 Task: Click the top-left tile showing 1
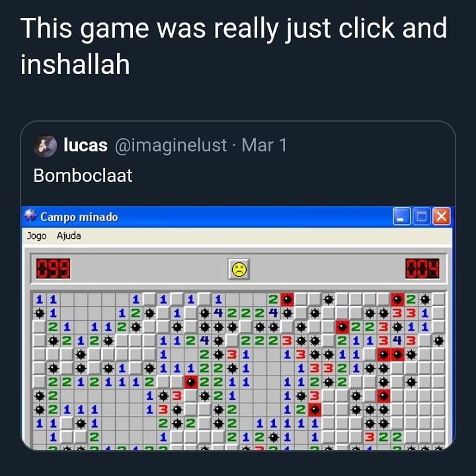(40, 299)
